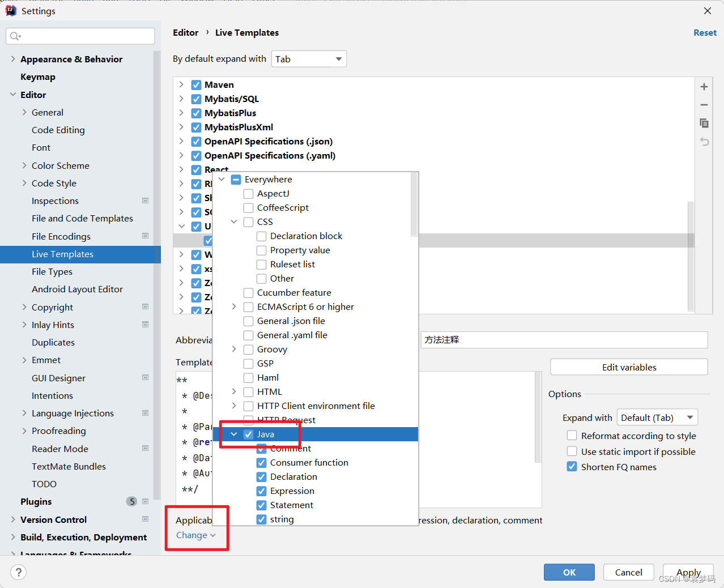The image size is (724, 588).
Task: Disable Shorten FQ names checkbox
Action: [572, 467]
